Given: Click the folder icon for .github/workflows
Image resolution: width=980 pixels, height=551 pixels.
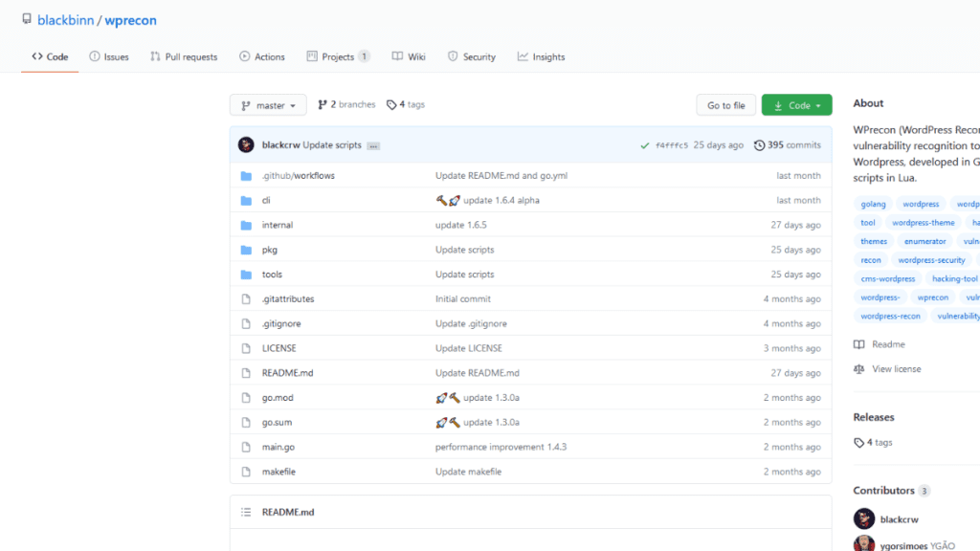Looking at the screenshot, I should coord(246,176).
